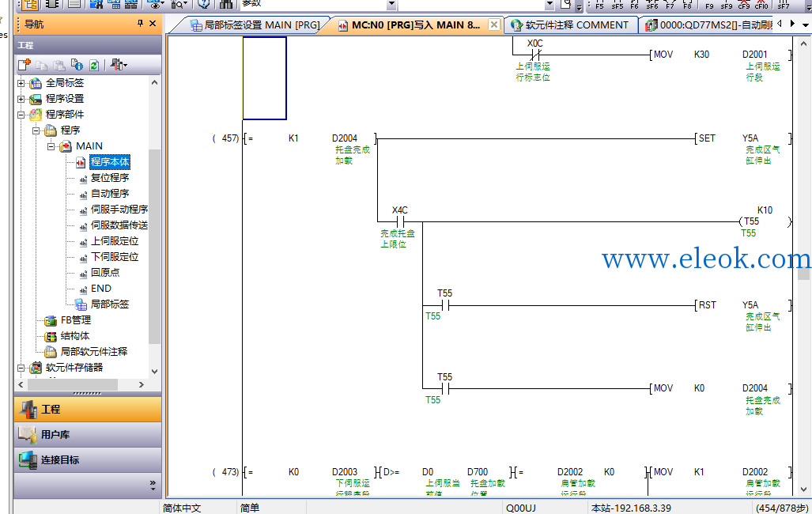Expand the 全局标签 tree node
Screen dimensions: 812x514
click(x=21, y=83)
